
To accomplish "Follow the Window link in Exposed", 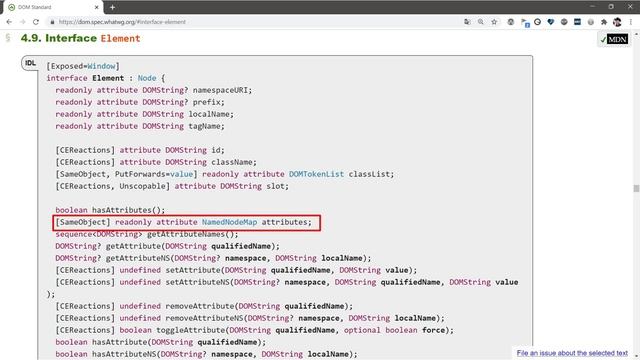I will (x=101, y=66).
